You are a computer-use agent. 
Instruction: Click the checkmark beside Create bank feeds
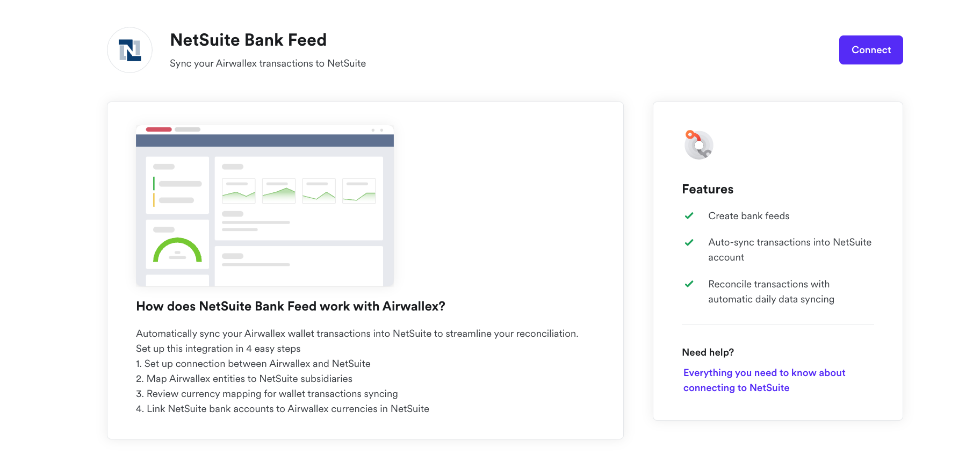689,216
